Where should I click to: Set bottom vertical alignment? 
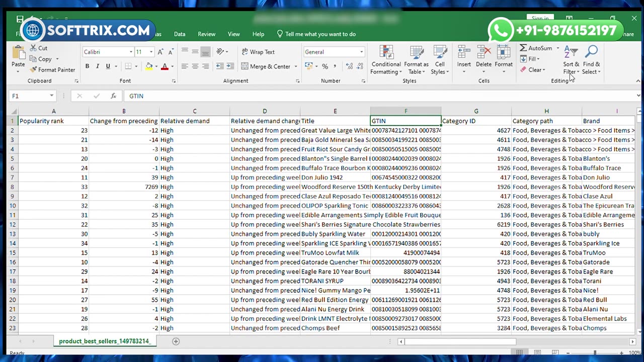point(205,52)
